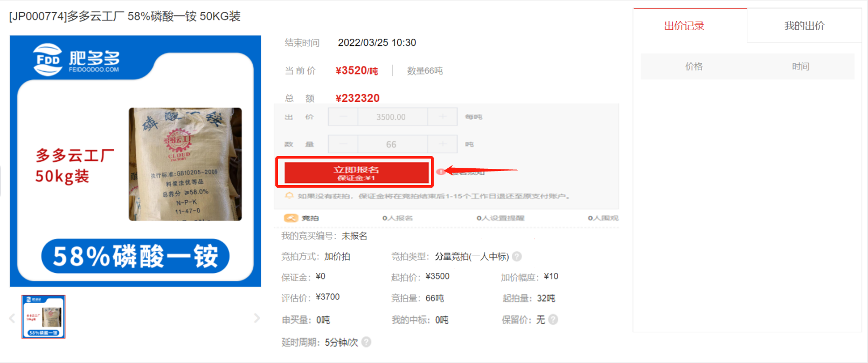Click the 保证金 value ¥0
The width and height of the screenshot is (868, 363).
[321, 276]
